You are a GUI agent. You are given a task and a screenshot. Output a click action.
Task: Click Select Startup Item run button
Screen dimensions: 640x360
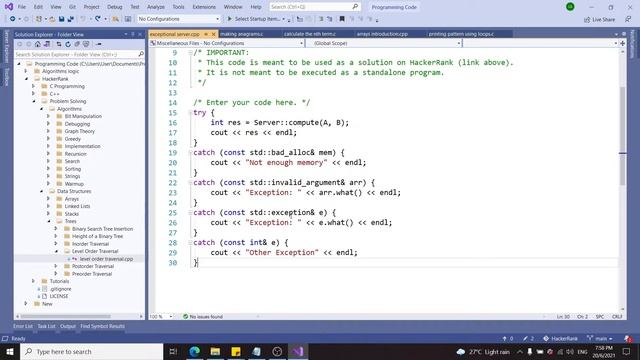pyautogui.click(x=256, y=19)
